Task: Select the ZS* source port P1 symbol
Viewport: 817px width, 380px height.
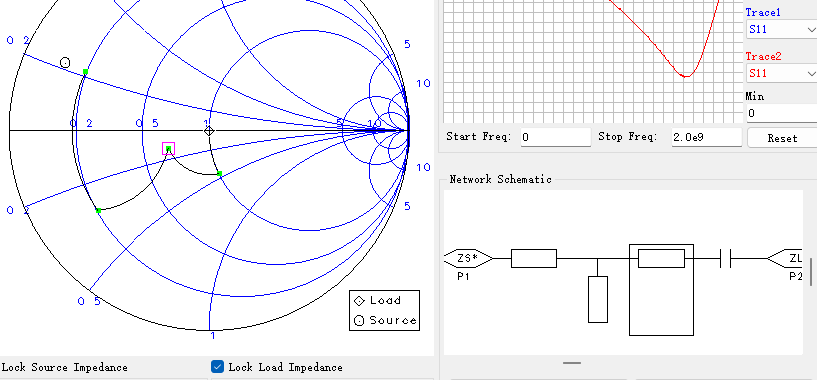Action: (468, 258)
